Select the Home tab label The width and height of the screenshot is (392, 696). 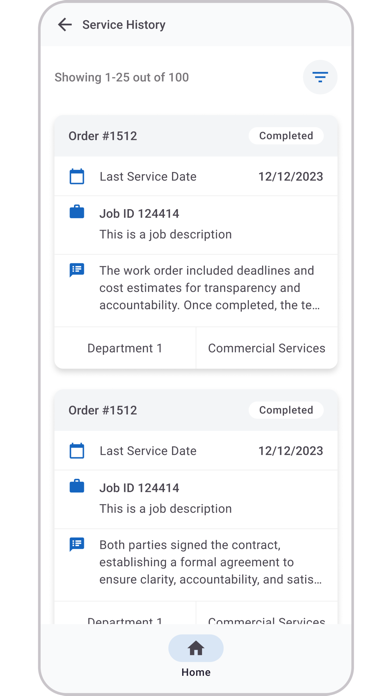click(x=196, y=672)
